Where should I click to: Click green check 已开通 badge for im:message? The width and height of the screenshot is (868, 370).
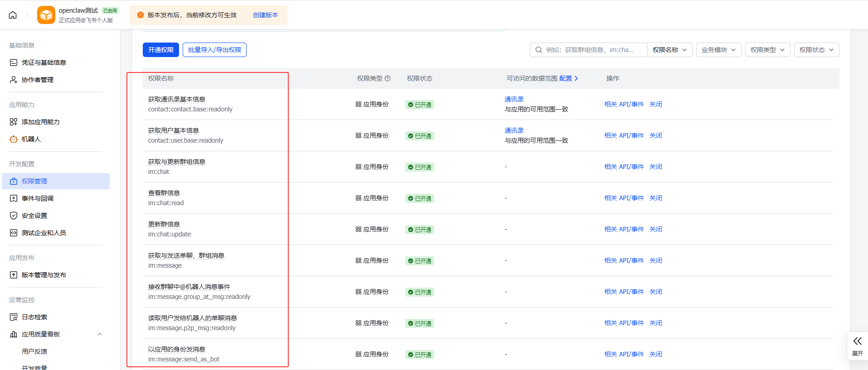pos(420,261)
